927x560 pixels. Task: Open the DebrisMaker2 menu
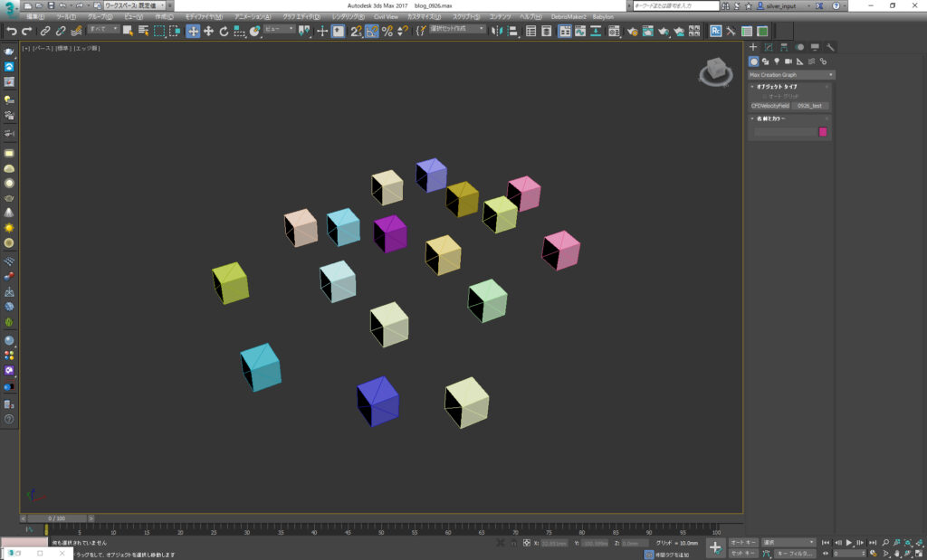569,16
